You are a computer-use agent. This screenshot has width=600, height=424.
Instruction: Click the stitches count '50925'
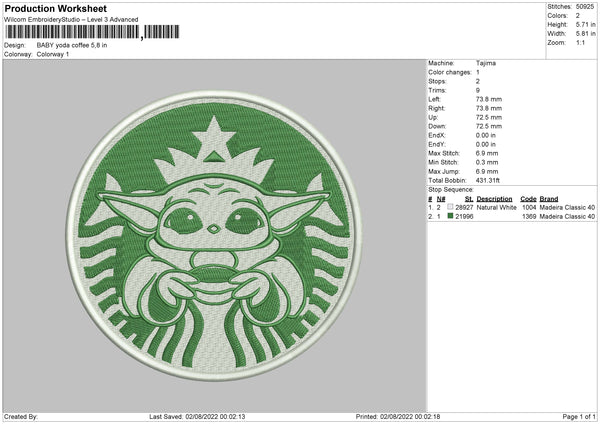point(585,7)
